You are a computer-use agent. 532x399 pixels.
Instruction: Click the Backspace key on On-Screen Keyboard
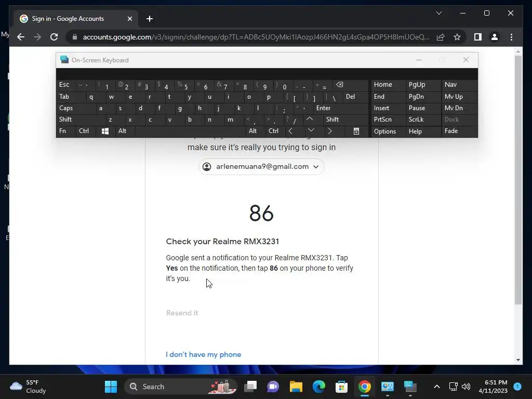point(350,85)
